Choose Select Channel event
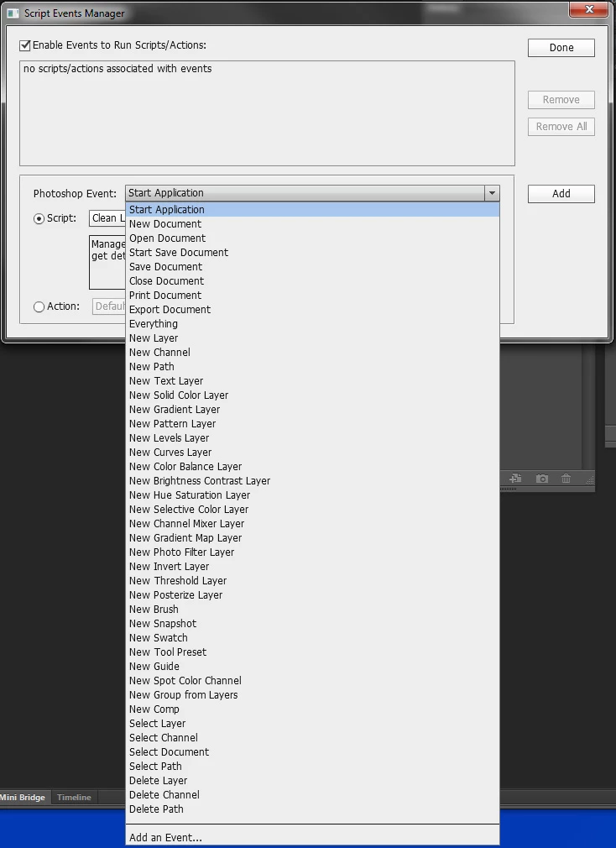Image resolution: width=616 pixels, height=848 pixels. (312, 738)
